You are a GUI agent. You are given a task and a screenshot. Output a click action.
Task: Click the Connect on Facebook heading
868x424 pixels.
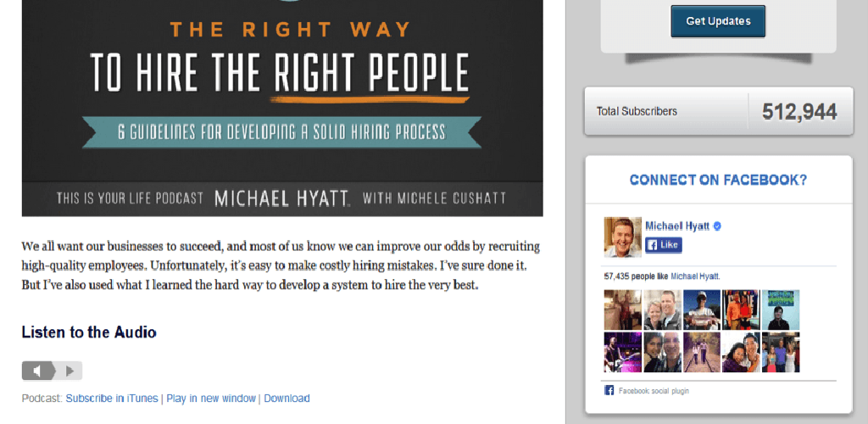pos(718,180)
